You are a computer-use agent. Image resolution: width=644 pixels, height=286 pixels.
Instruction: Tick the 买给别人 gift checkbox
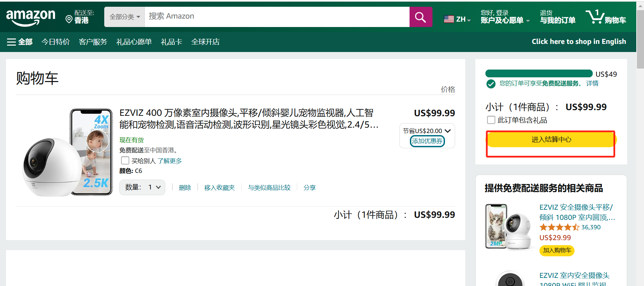pos(125,160)
